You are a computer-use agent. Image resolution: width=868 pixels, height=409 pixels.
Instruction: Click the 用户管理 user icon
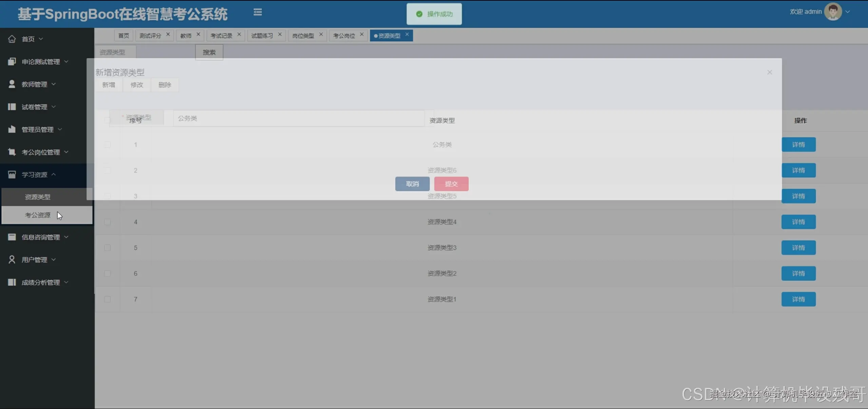[12, 260]
